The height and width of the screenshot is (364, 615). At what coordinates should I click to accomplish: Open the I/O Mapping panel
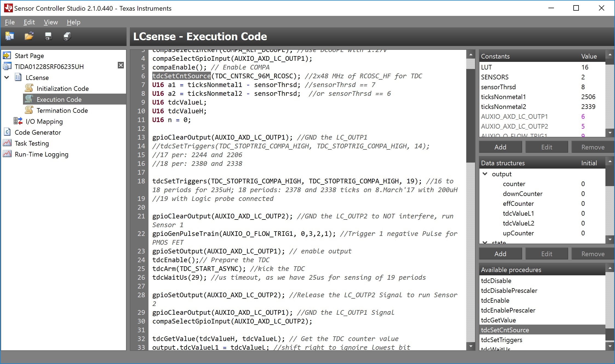(44, 121)
